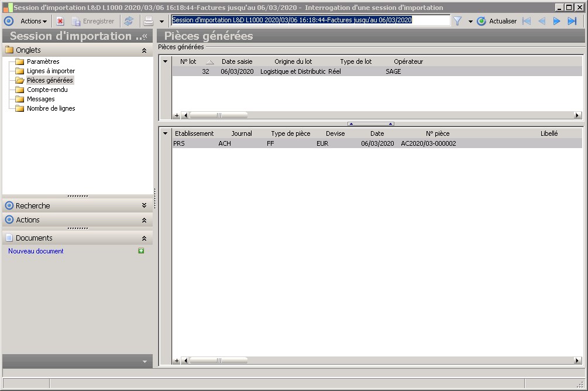Viewport: 588px width, 391px height.
Task: Click the Type de lot column header
Action: 356,61
